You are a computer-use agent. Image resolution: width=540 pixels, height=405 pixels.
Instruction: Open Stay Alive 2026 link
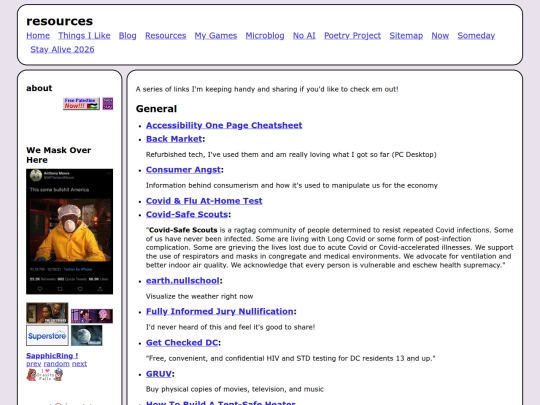[x=62, y=49]
